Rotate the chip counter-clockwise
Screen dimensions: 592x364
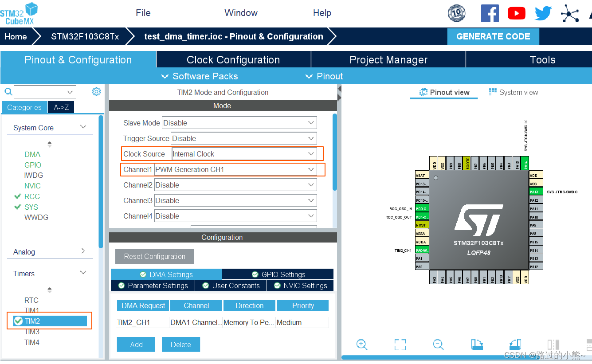click(515, 344)
